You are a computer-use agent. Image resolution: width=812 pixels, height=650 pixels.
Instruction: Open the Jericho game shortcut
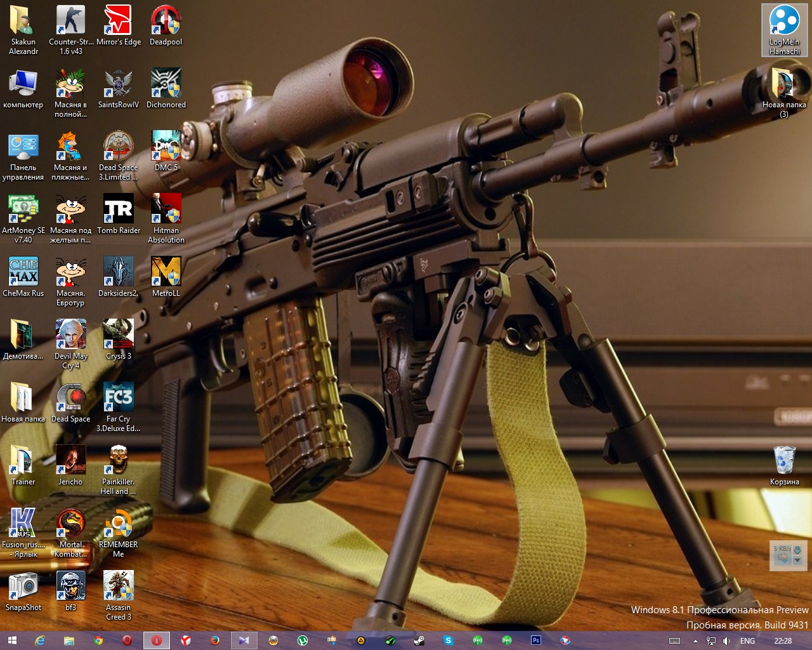click(71, 465)
